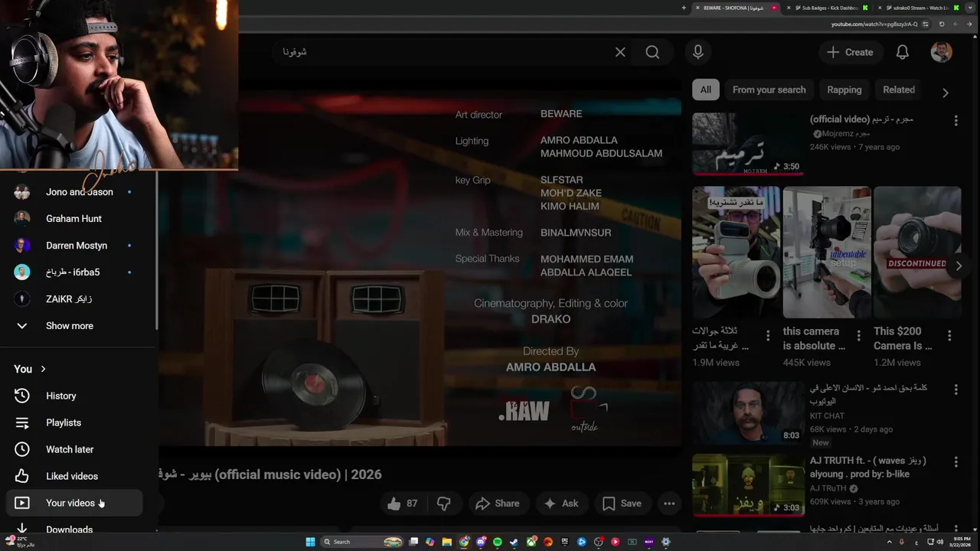Play the KIT CHAT 8:03 video thumbnail

[748, 413]
